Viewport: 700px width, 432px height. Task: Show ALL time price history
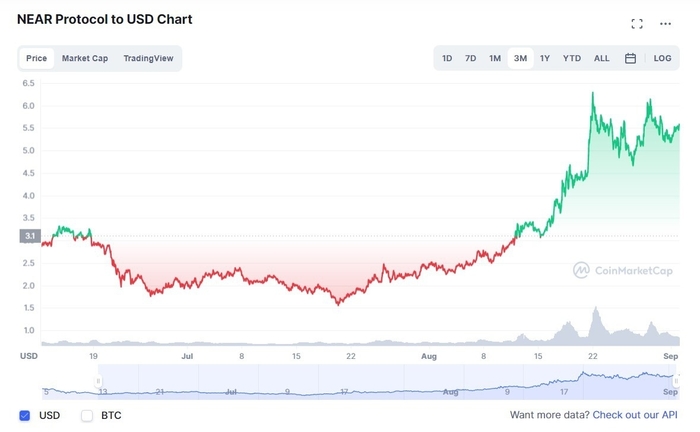601,58
